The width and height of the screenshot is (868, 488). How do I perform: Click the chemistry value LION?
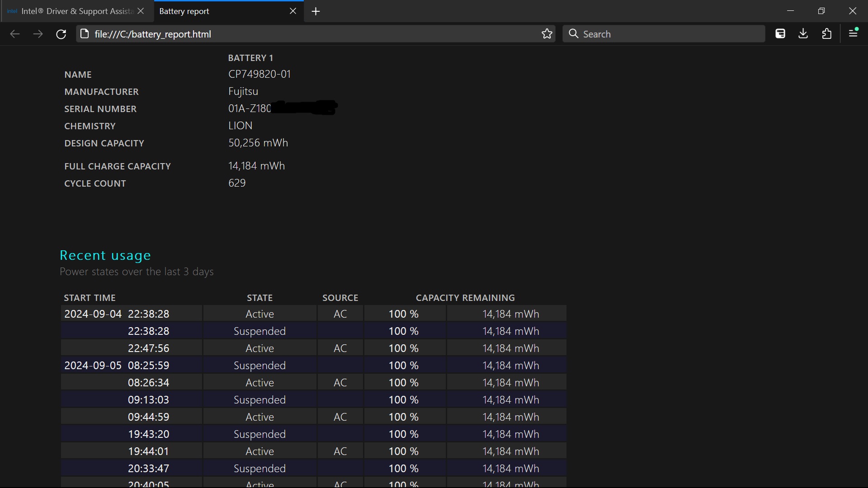click(x=241, y=126)
